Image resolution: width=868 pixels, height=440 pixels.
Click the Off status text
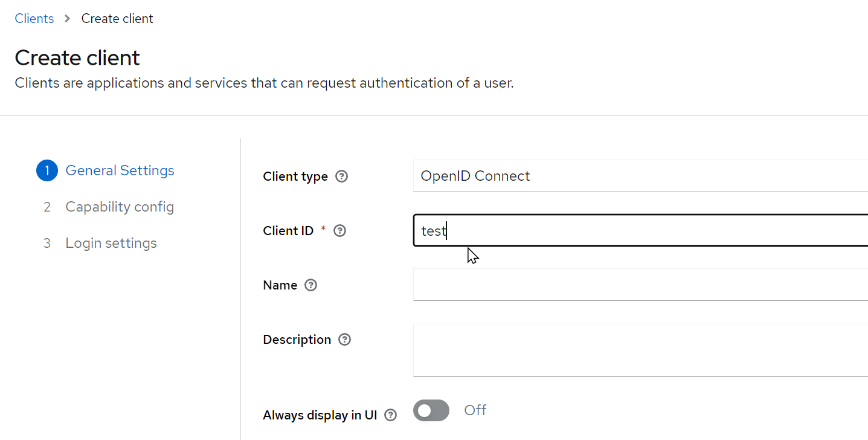475,410
